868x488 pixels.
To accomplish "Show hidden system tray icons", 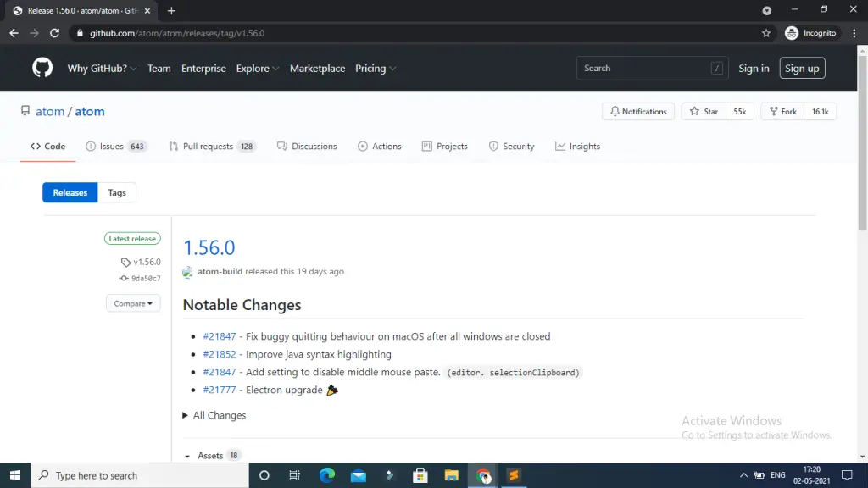I will coord(743,475).
